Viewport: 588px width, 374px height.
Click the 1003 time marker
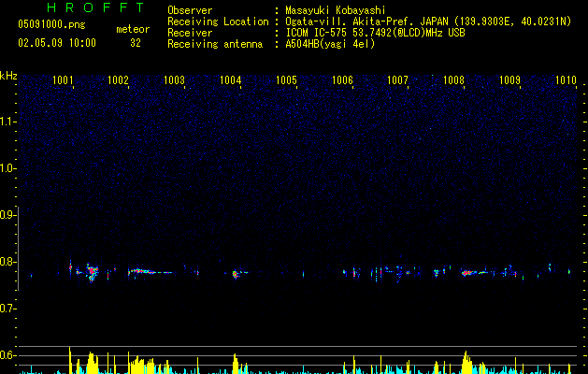coord(175,80)
